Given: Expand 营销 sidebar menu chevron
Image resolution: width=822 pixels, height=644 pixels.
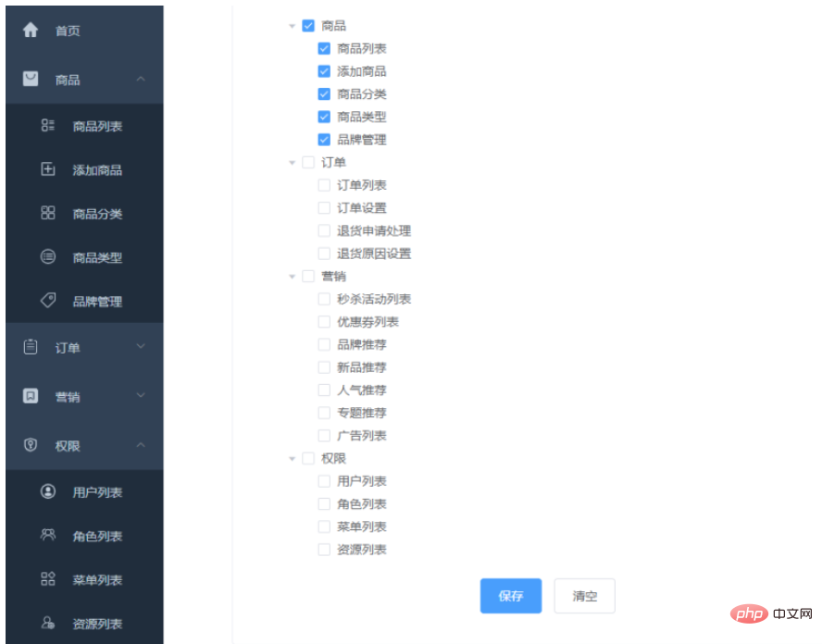Looking at the screenshot, I should (141, 395).
